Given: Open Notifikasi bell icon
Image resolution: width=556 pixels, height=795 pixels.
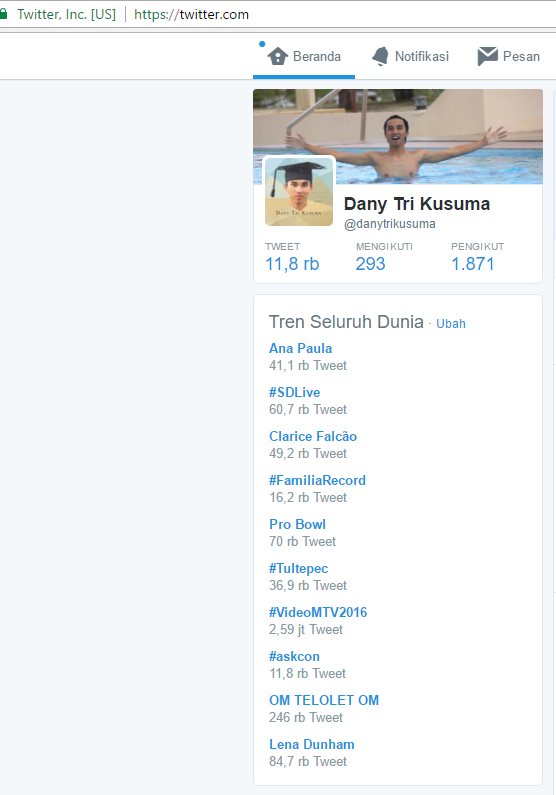Looking at the screenshot, I should [380, 56].
